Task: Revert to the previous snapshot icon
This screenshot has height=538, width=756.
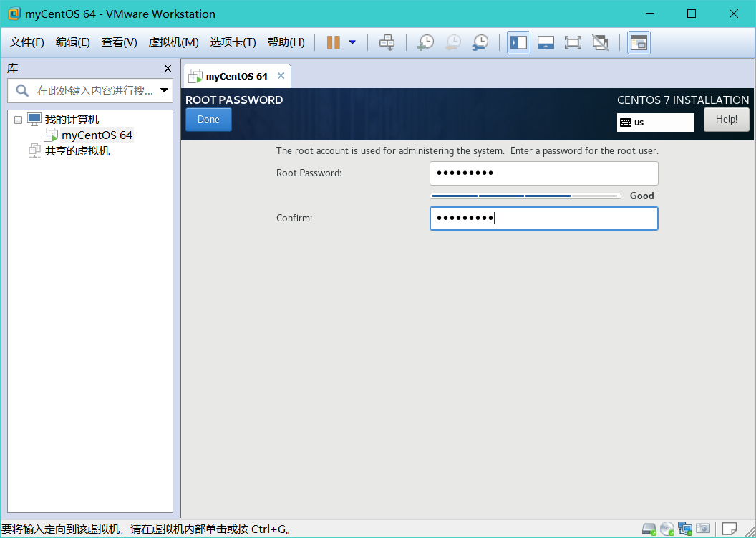Action: (x=452, y=42)
